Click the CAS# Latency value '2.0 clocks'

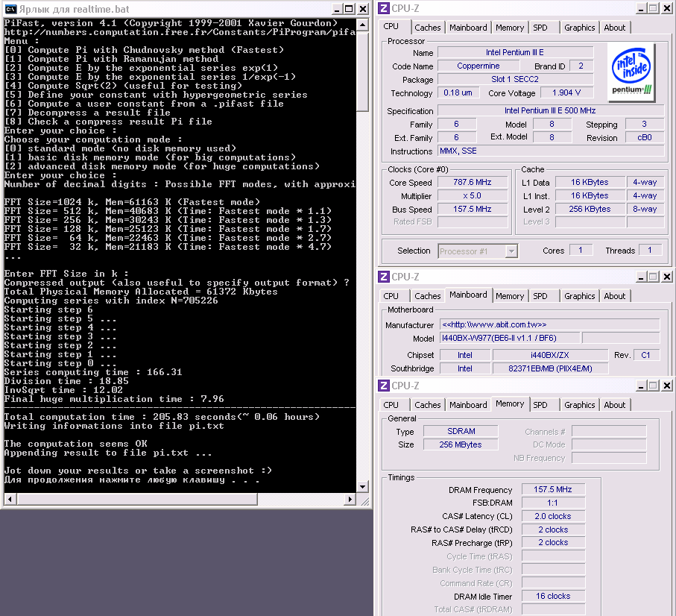click(553, 516)
